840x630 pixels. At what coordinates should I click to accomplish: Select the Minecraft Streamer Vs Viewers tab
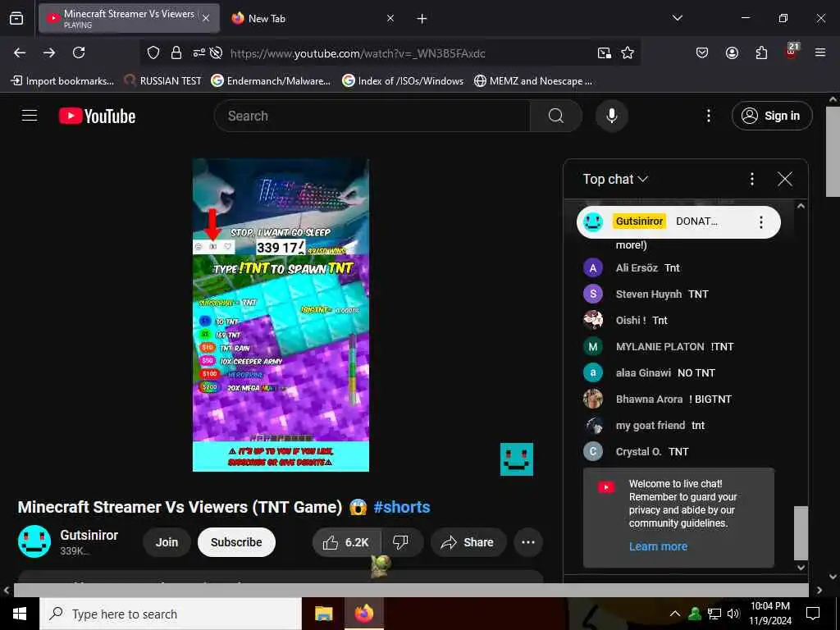click(x=129, y=19)
